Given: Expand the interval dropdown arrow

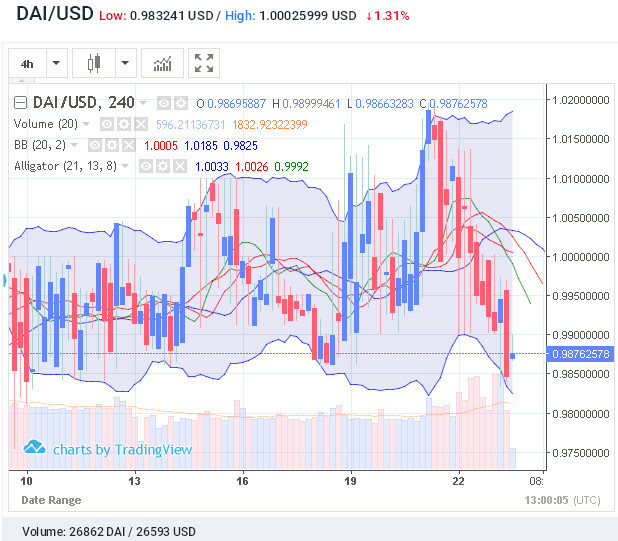Looking at the screenshot, I should pos(57,63).
